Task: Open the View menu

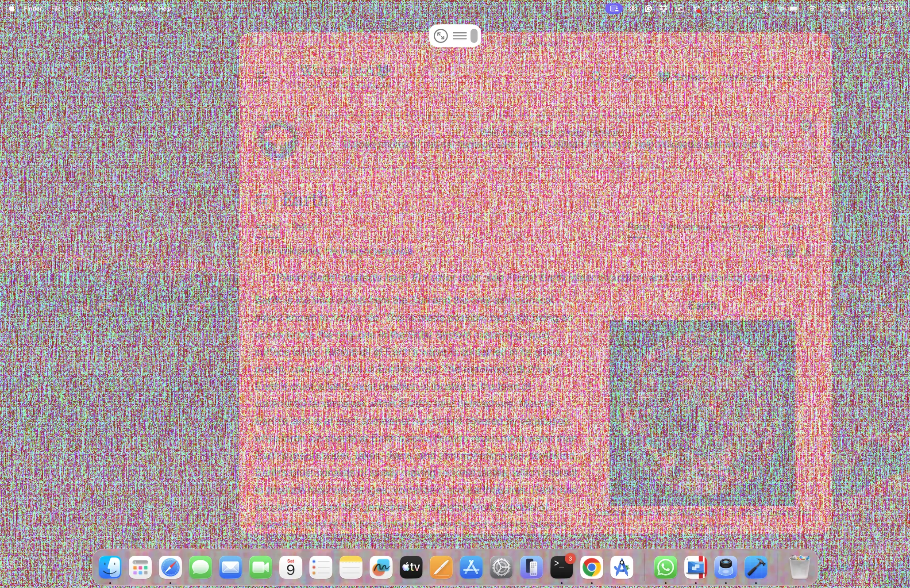Action: tap(96, 8)
